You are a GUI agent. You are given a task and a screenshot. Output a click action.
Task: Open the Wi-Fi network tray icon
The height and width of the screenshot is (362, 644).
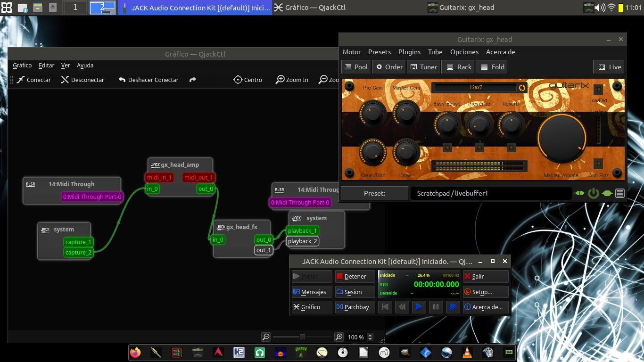(x=611, y=8)
